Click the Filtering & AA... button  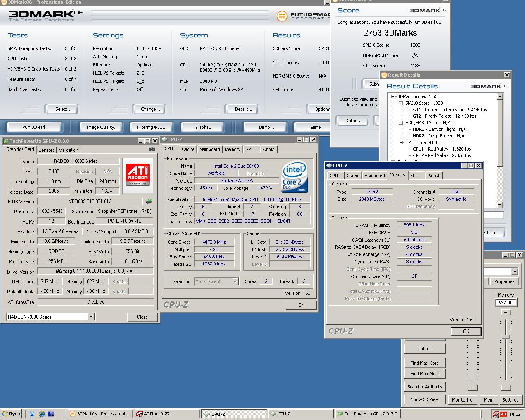(152, 127)
